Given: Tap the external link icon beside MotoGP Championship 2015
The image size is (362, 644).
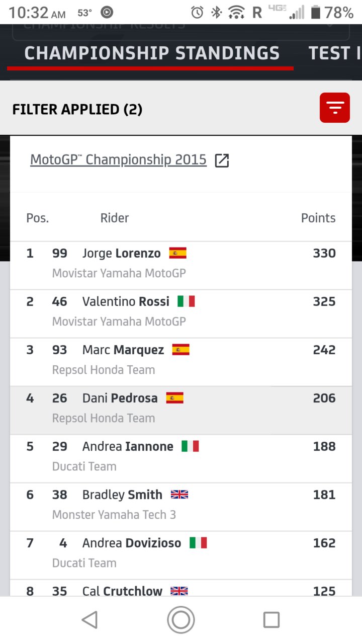Looking at the screenshot, I should pos(222,160).
